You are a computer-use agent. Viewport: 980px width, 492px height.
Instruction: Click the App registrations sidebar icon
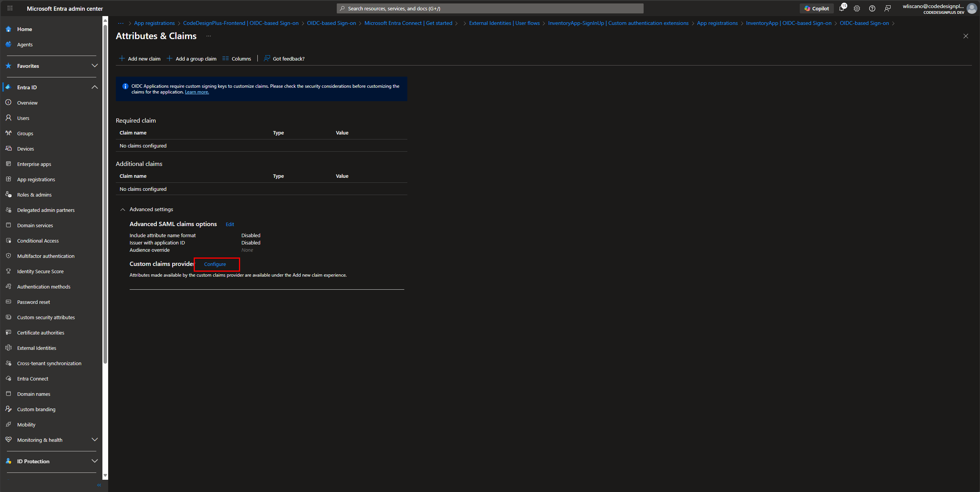point(8,179)
